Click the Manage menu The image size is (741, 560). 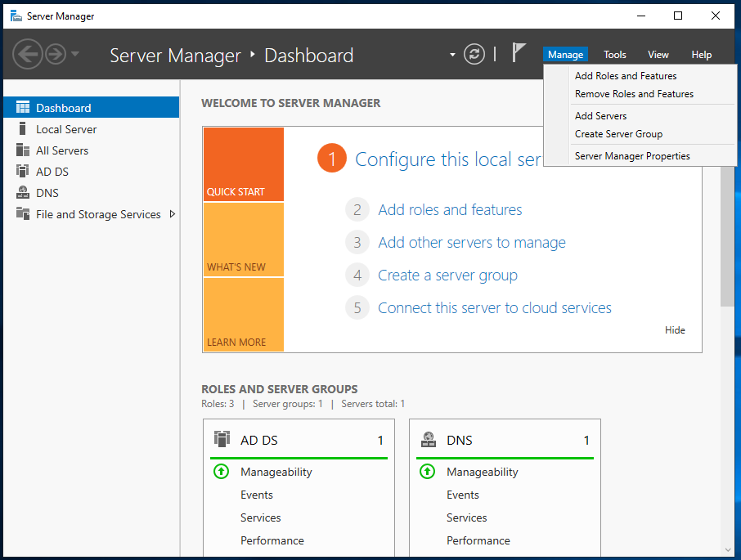click(x=565, y=55)
